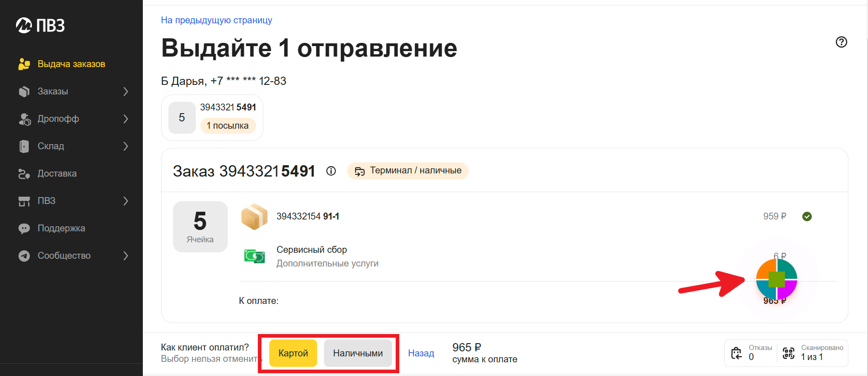Click the Отказы returns icon
Image resolution: width=868 pixels, height=376 pixels.
pos(736,353)
